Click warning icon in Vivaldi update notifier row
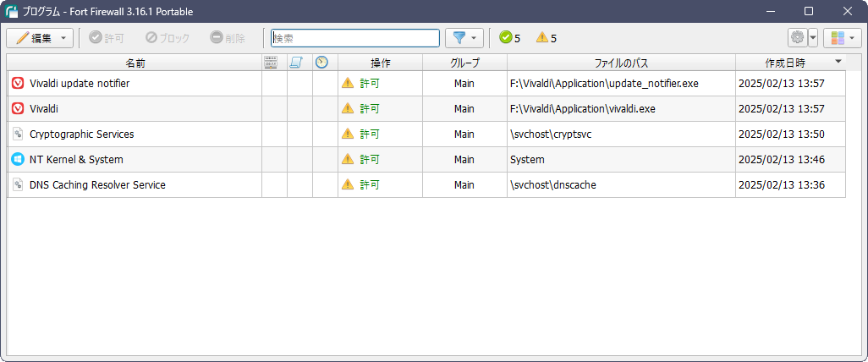The height and width of the screenshot is (362, 868). (348, 83)
